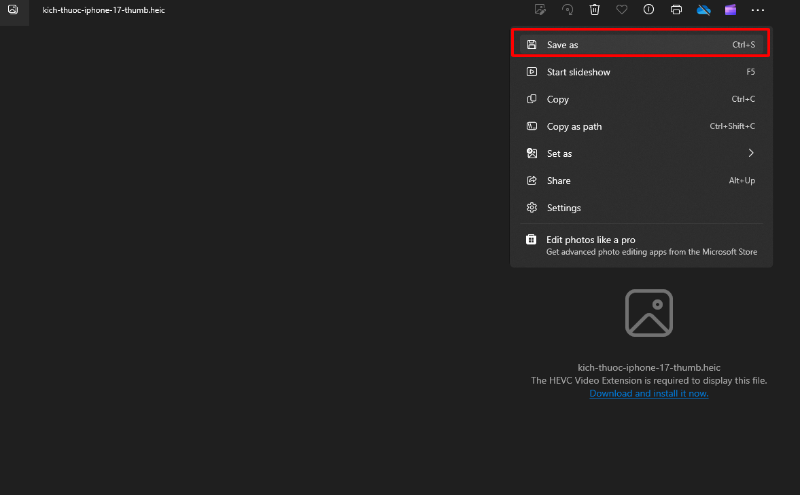Select Copy as path option
The width and height of the screenshot is (800, 495).
click(x=640, y=126)
